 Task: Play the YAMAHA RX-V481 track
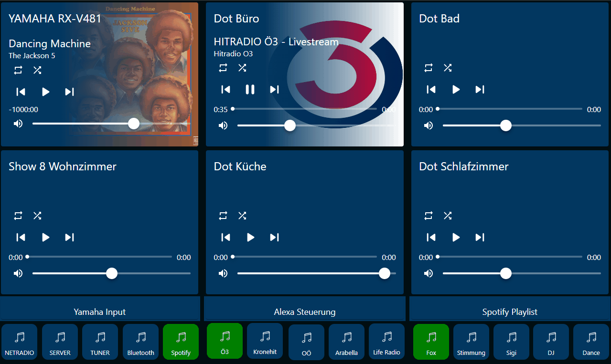coord(45,92)
